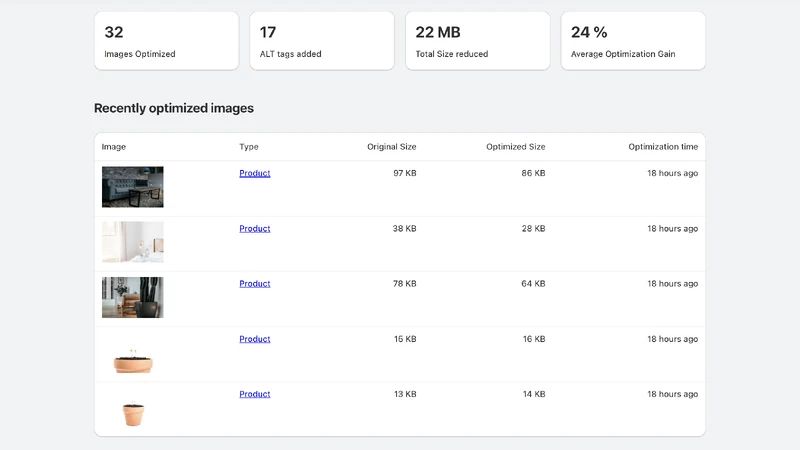Click 18 hours ago in the 97 KB row
Image resolution: width=800 pixels, height=450 pixels.
672,173
